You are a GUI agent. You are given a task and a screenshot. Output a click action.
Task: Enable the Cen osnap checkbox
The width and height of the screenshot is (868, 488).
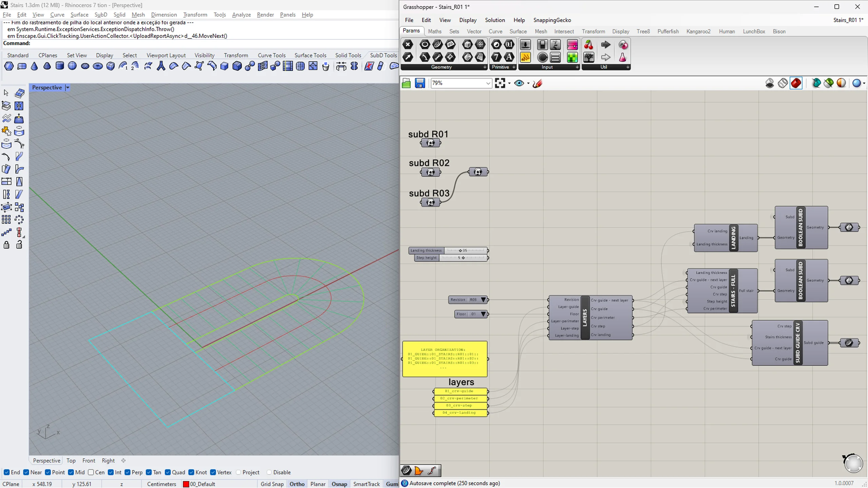tap(91, 472)
